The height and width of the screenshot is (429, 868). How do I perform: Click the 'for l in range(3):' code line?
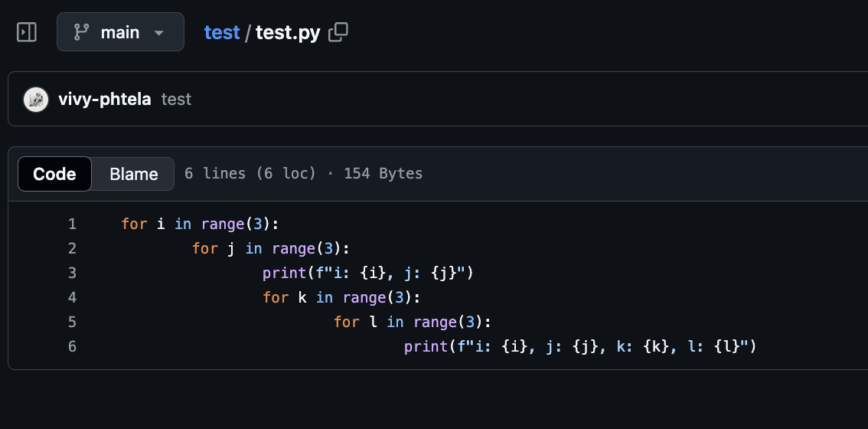coord(413,322)
